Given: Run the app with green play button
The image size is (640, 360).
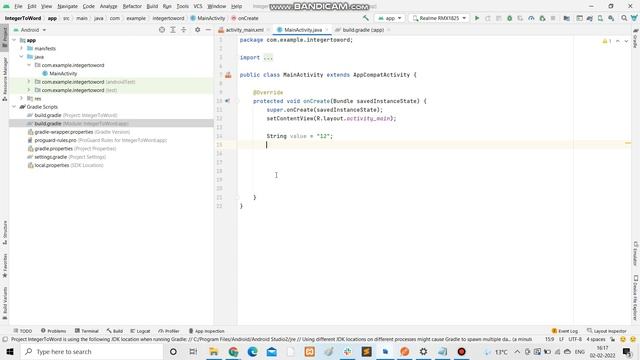Looking at the screenshot, I should tap(477, 18).
